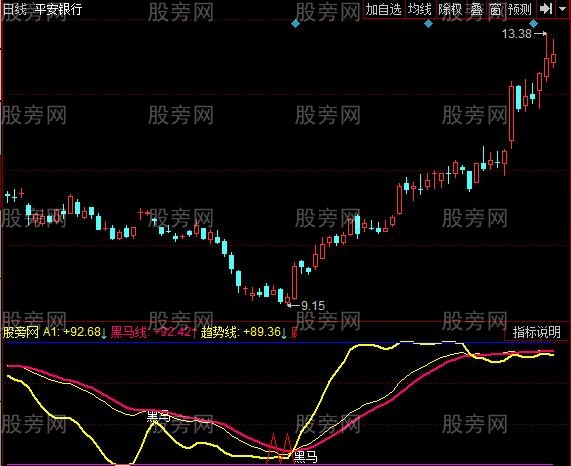Screen dimensions: 571x466
Task: Click the 加自选 add-to-watchlist button
Action: 383,9
